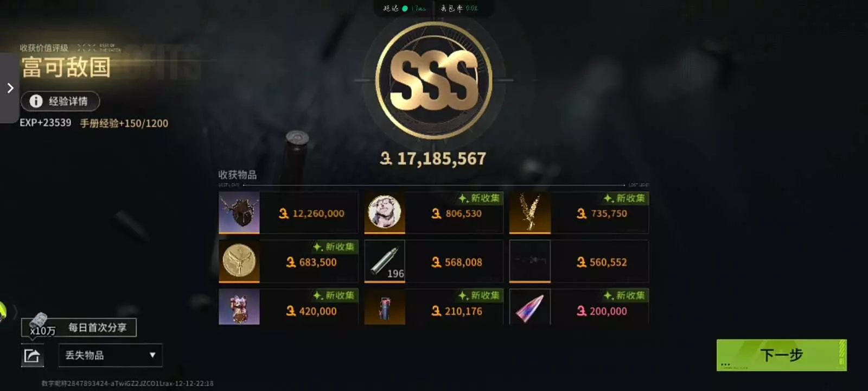Expand the left side panel arrow

pos(9,88)
